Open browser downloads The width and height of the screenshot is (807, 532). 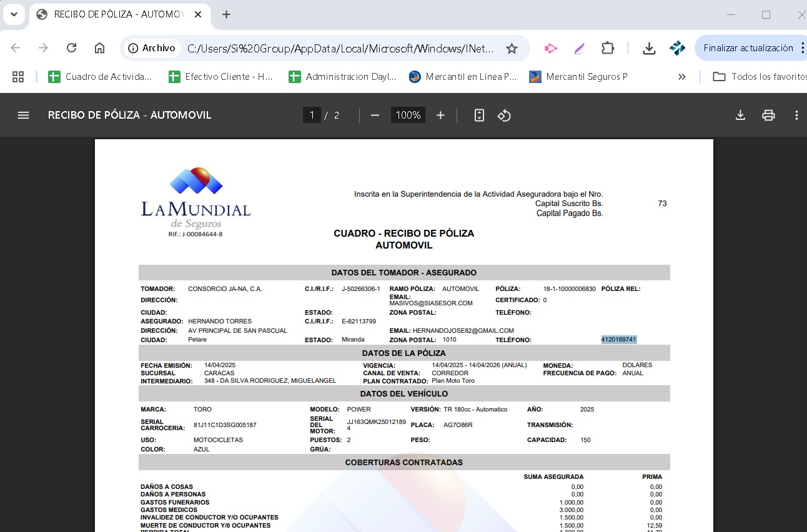649,48
